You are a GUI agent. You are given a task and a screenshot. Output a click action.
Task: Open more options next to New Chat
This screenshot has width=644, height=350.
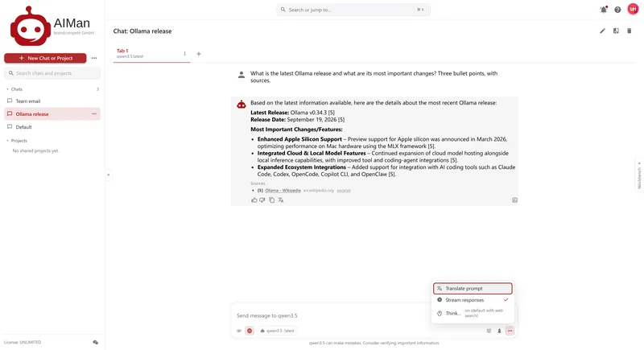tap(94, 58)
